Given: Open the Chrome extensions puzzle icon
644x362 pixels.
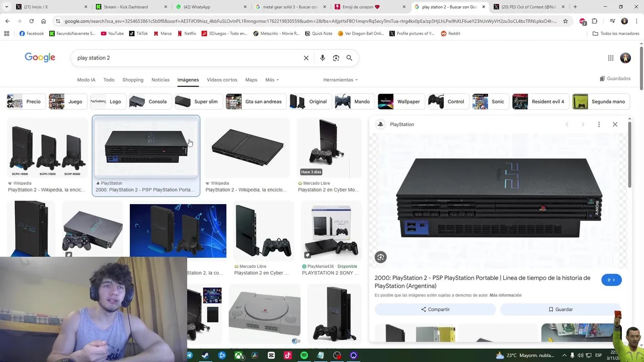Looking at the screenshot, I should tap(595, 21).
